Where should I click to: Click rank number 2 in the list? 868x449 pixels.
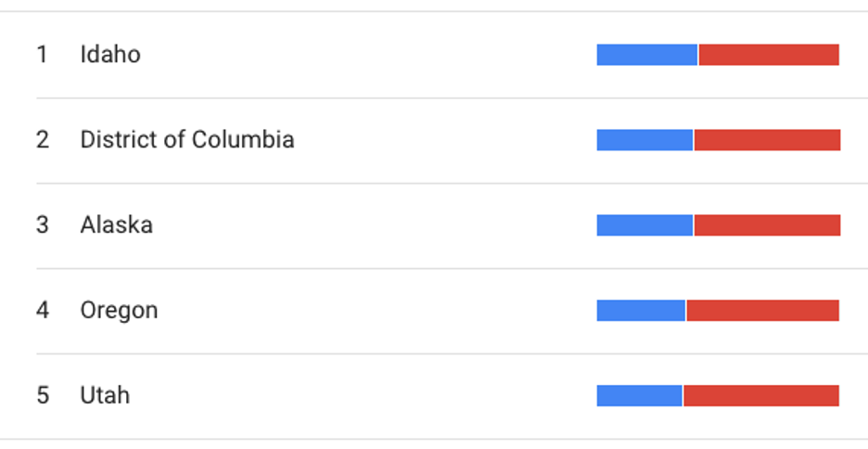click(x=43, y=140)
